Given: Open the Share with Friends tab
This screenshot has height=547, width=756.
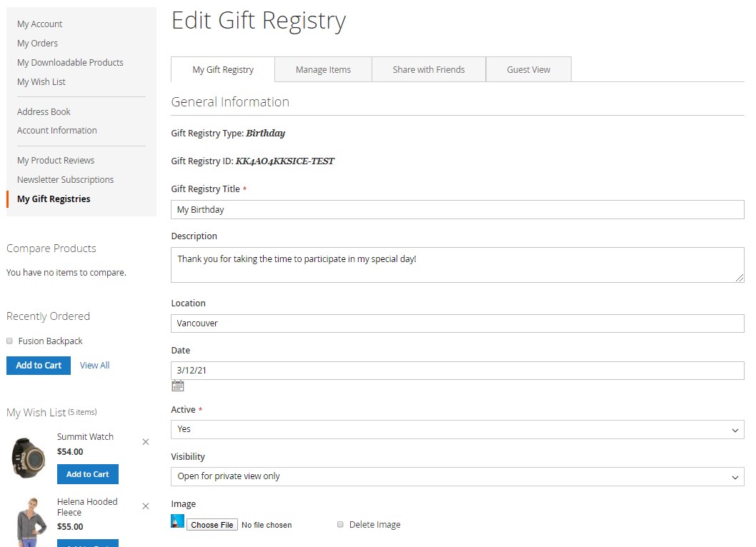Looking at the screenshot, I should (x=429, y=70).
